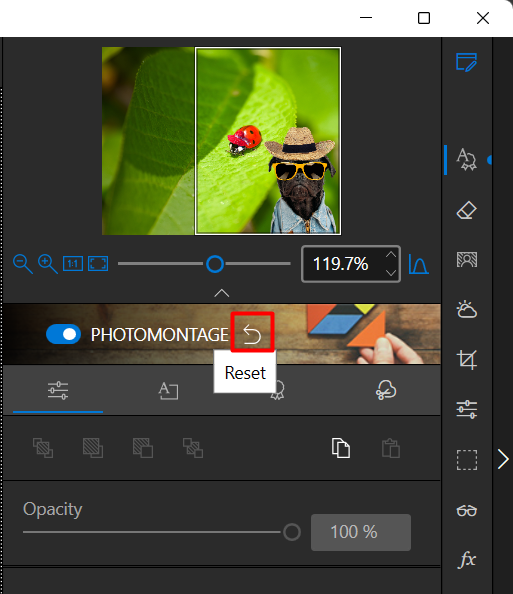Screen dimensions: 513x594
Task: Toggle fit-to-screen zoom button
Action: click(98, 264)
